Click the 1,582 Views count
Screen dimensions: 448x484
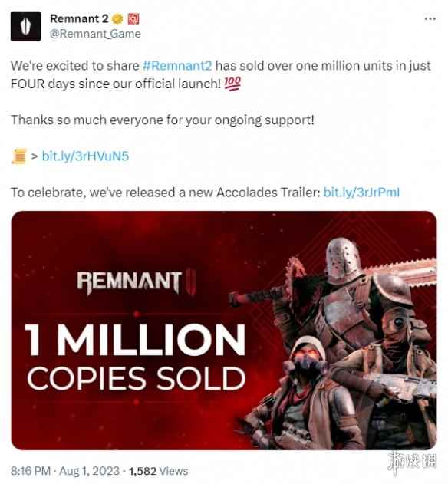click(x=158, y=471)
